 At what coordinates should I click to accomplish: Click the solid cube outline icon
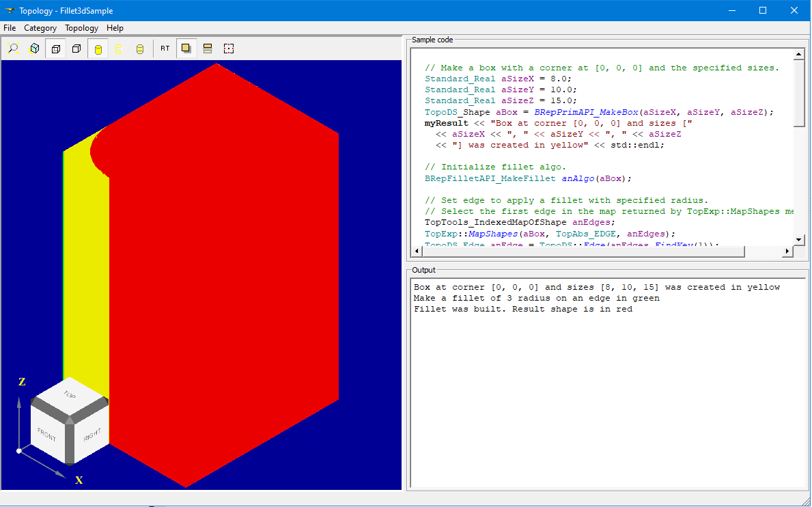tap(76, 49)
